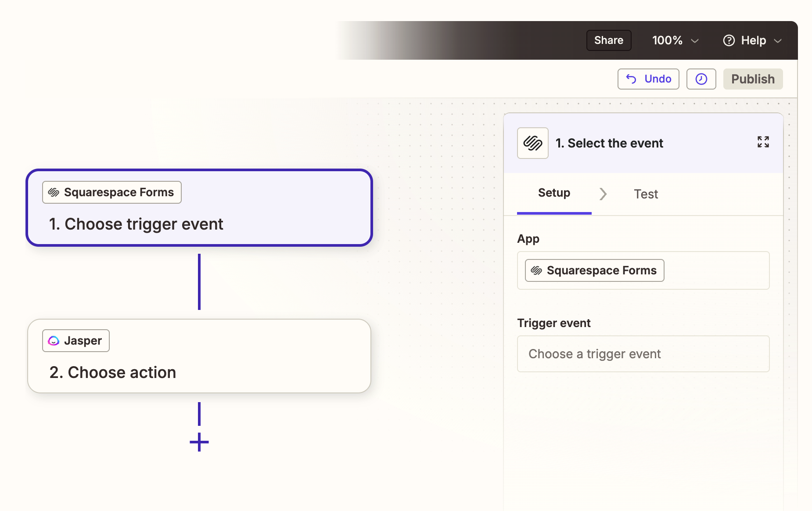Image resolution: width=812 pixels, height=511 pixels.
Task: Click the Jasper badge on step 2
Action: [76, 341]
